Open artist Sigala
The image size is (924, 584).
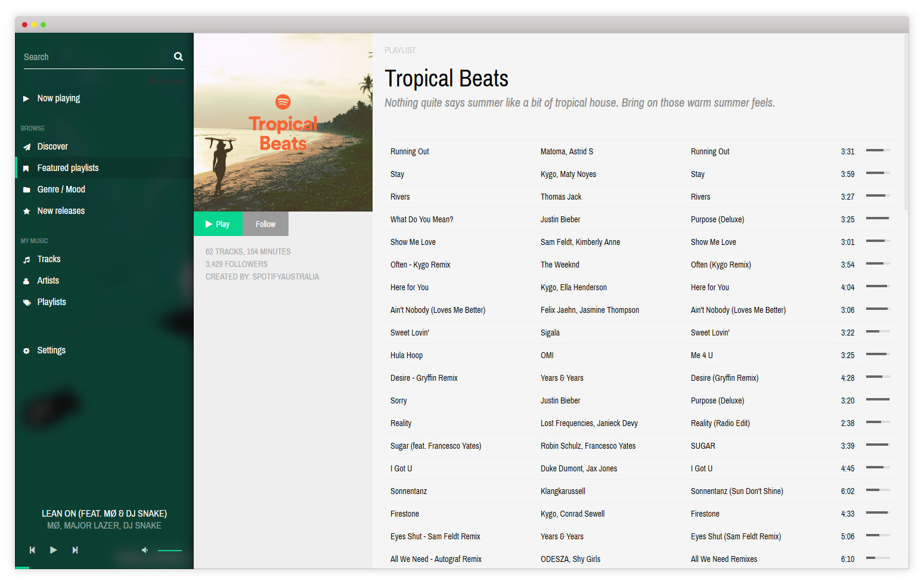[550, 333]
